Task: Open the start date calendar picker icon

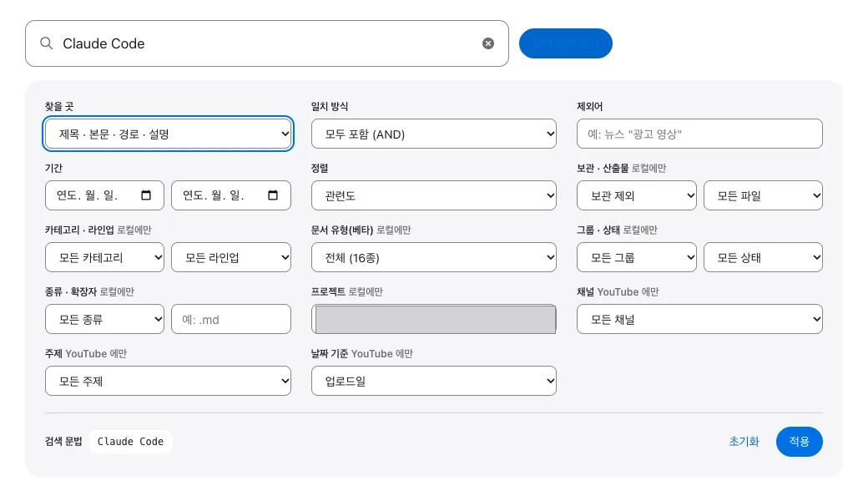Action: (146, 195)
